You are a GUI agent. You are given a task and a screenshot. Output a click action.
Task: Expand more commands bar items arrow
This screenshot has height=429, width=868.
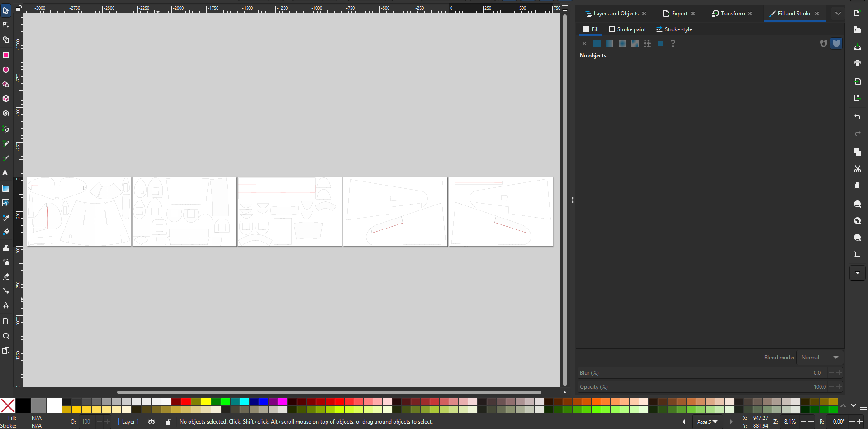[858, 273]
